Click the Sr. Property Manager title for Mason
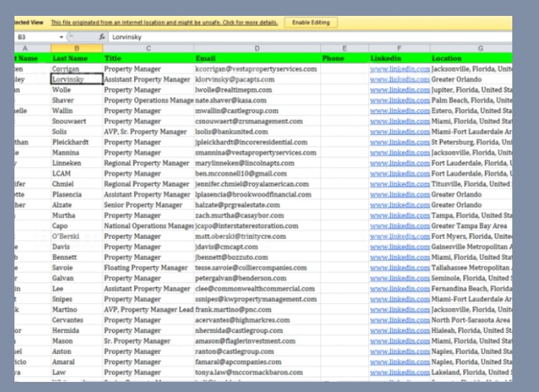Image resolution: width=539 pixels, height=392 pixels. (x=148, y=341)
